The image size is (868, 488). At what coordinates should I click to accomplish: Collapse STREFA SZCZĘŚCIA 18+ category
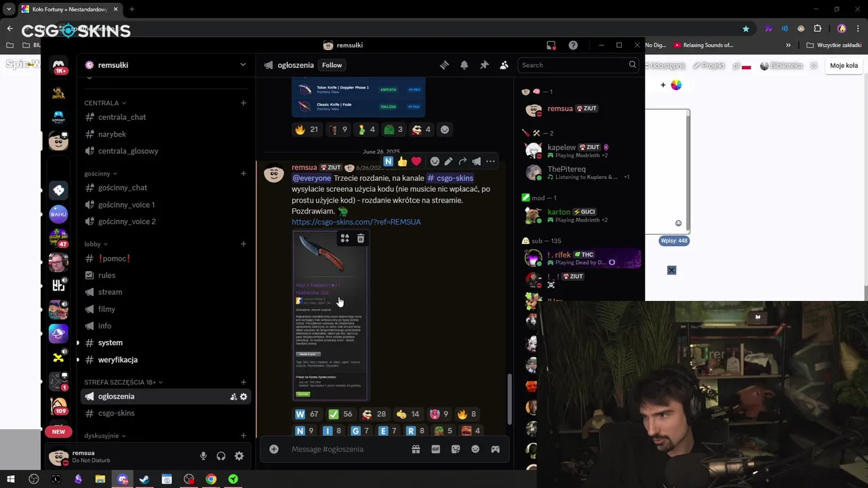pos(123,382)
